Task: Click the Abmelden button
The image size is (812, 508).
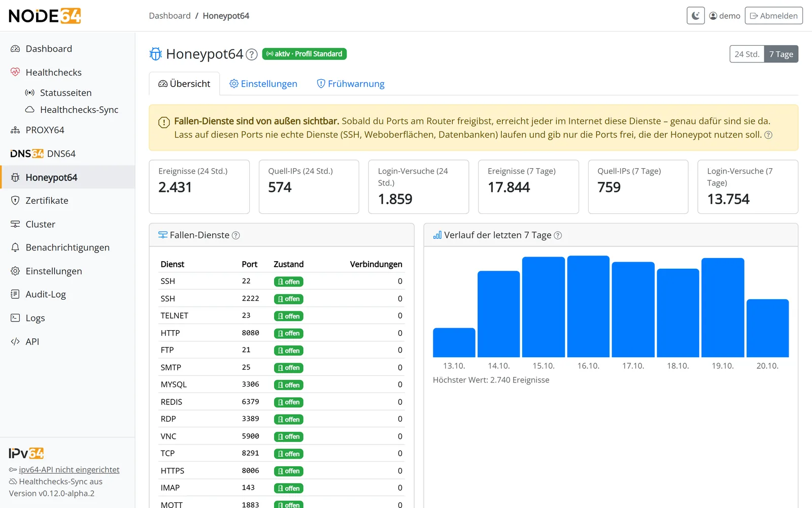Action: tap(773, 16)
